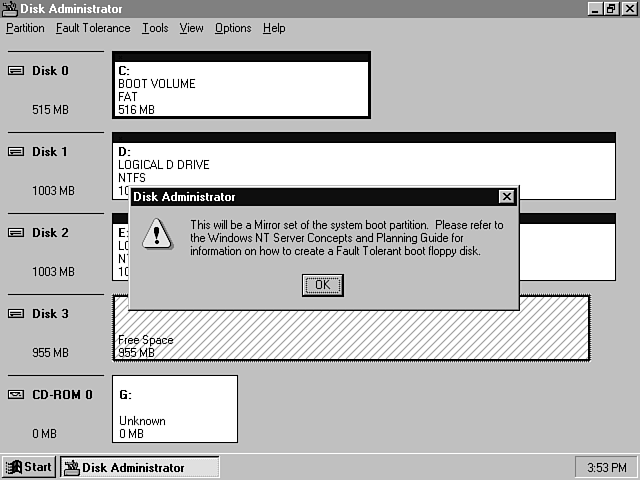Open the Windows Start menu

(x=29, y=467)
